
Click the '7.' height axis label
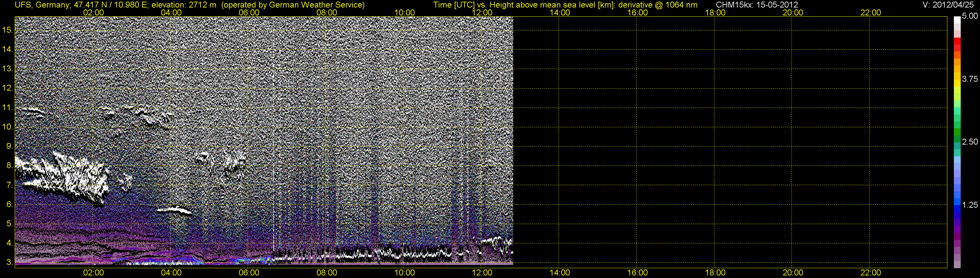(9, 185)
